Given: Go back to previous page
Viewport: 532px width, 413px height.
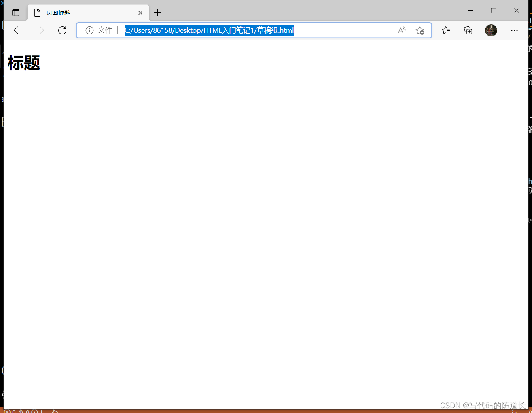Looking at the screenshot, I should tap(17, 30).
